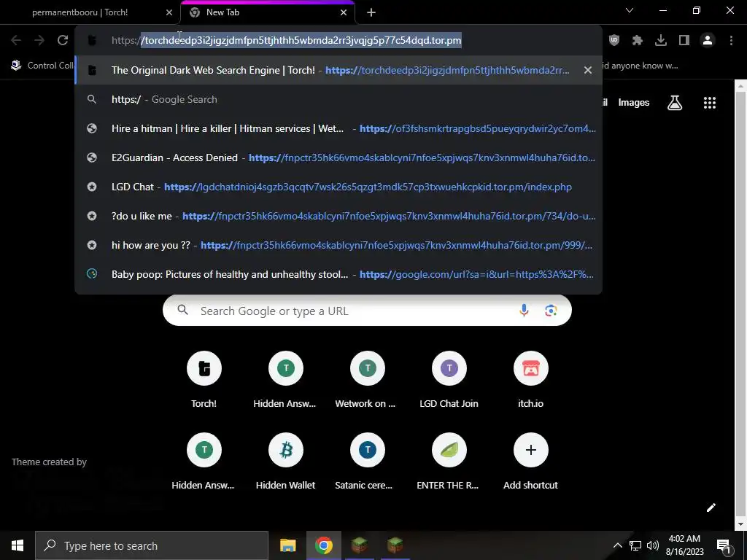Screen dimensions: 747x560
Task: Click the page vertical scrollbar
Action: (x=740, y=305)
